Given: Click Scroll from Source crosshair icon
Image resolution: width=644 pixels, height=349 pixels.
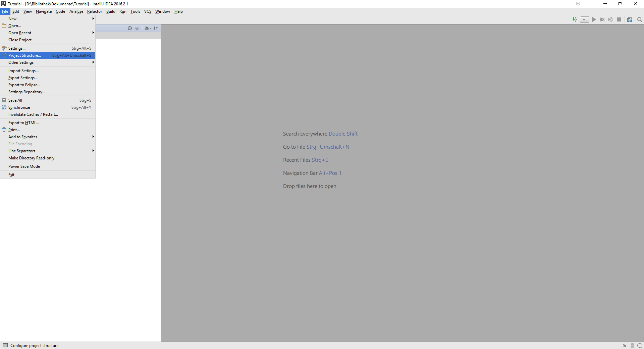Looking at the screenshot, I should tap(130, 28).
